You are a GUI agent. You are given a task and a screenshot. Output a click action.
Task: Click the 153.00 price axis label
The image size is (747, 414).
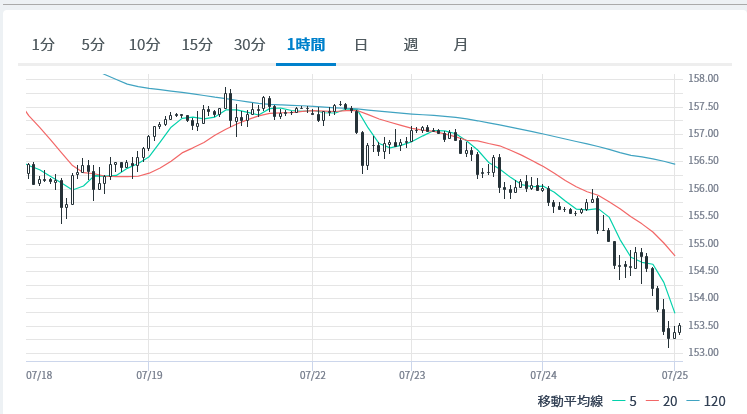click(x=705, y=353)
